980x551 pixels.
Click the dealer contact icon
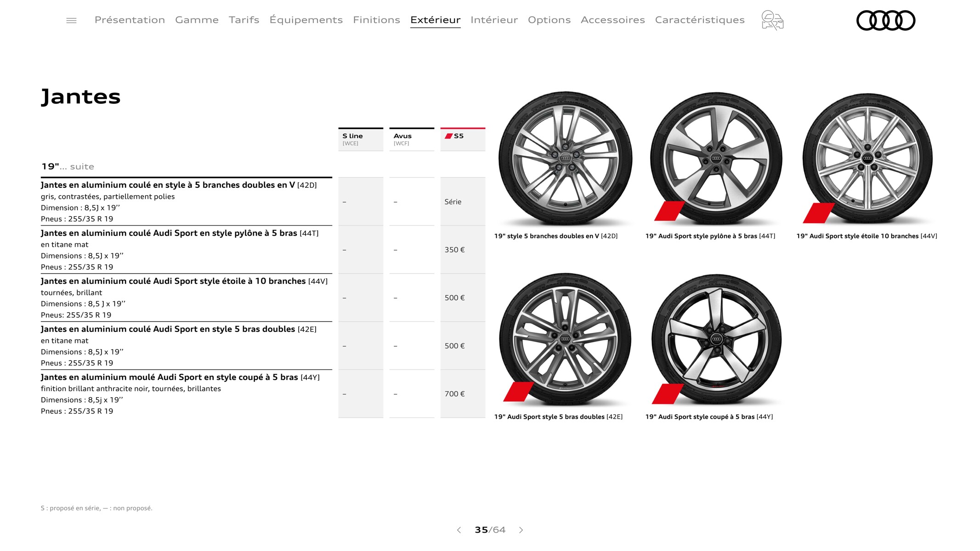pyautogui.click(x=772, y=20)
